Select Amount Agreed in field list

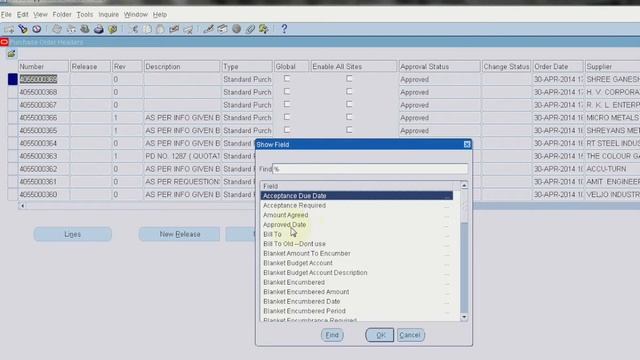286,215
